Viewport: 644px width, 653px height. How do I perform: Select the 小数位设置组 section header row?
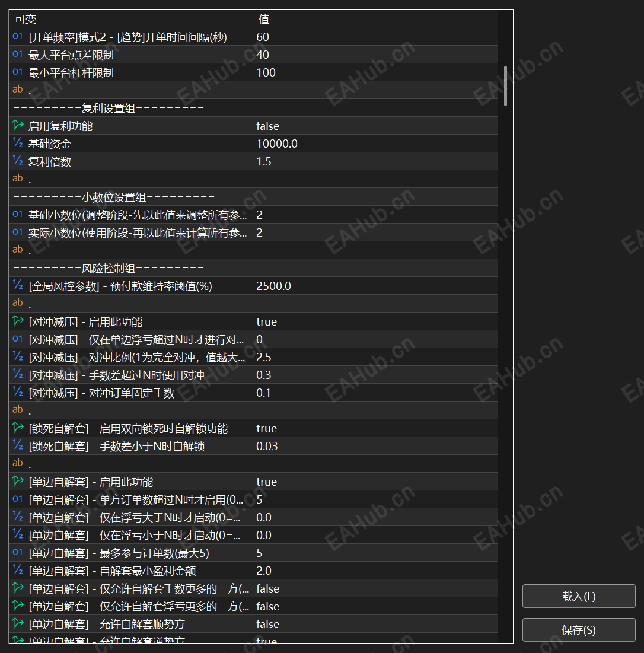tap(254, 197)
